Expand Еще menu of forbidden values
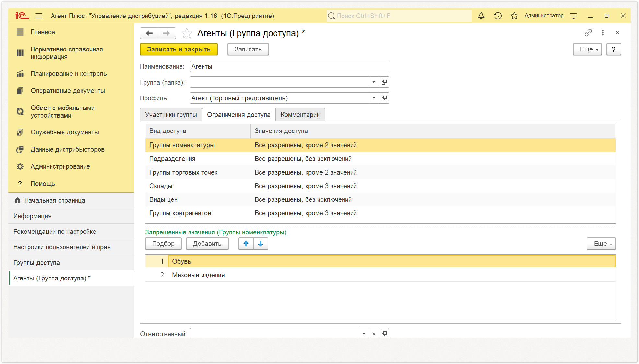The width and height of the screenshot is (639, 364). coord(601,244)
